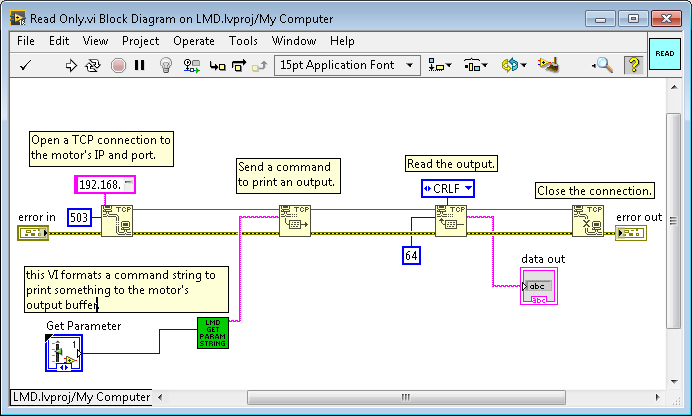Click the 'Send a command to print' comment
Image resolution: width=692 pixels, height=416 pixels.
tap(288, 176)
